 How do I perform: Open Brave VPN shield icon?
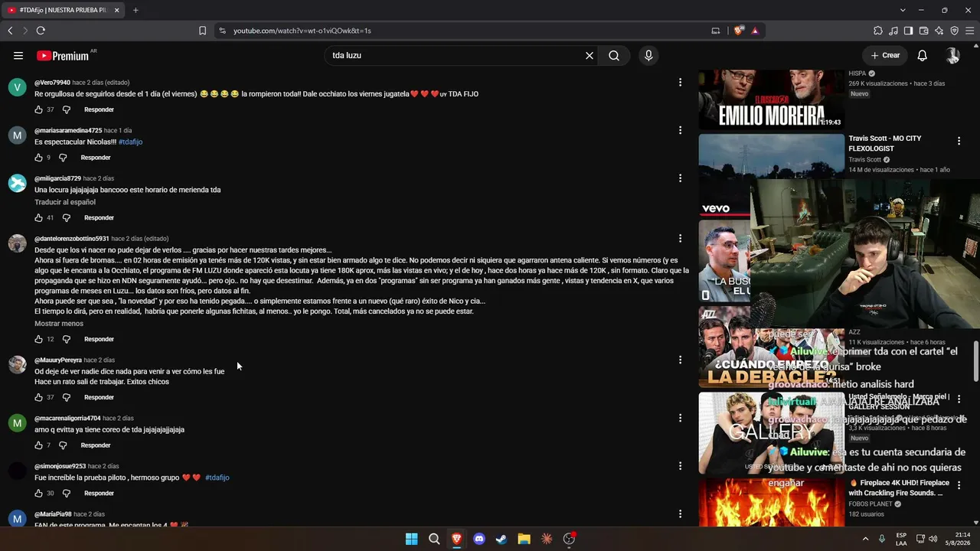tap(955, 31)
